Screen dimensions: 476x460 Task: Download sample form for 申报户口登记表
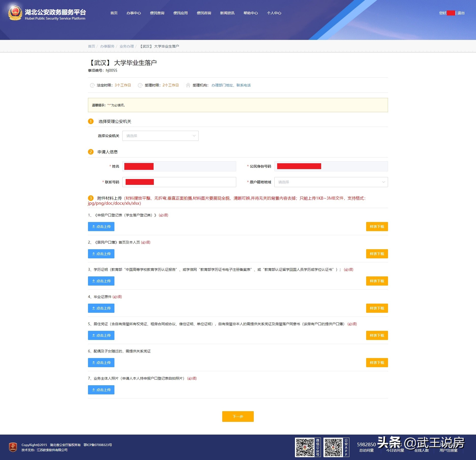[377, 227]
